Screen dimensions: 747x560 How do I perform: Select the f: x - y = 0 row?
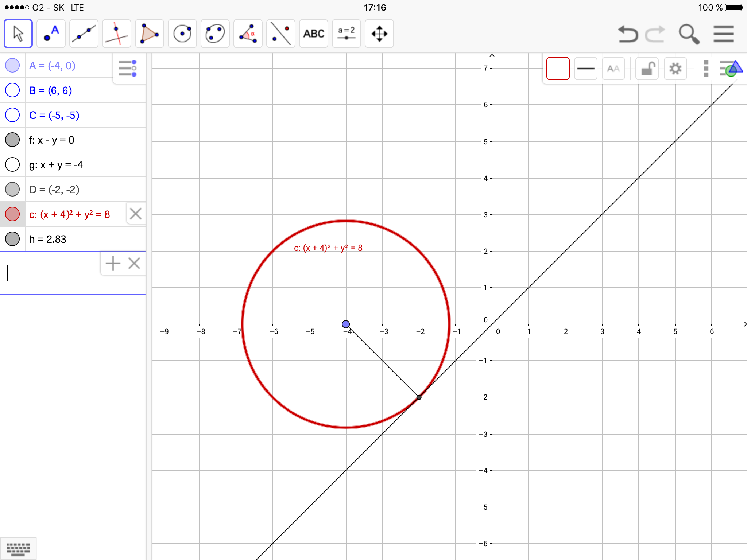click(73, 140)
